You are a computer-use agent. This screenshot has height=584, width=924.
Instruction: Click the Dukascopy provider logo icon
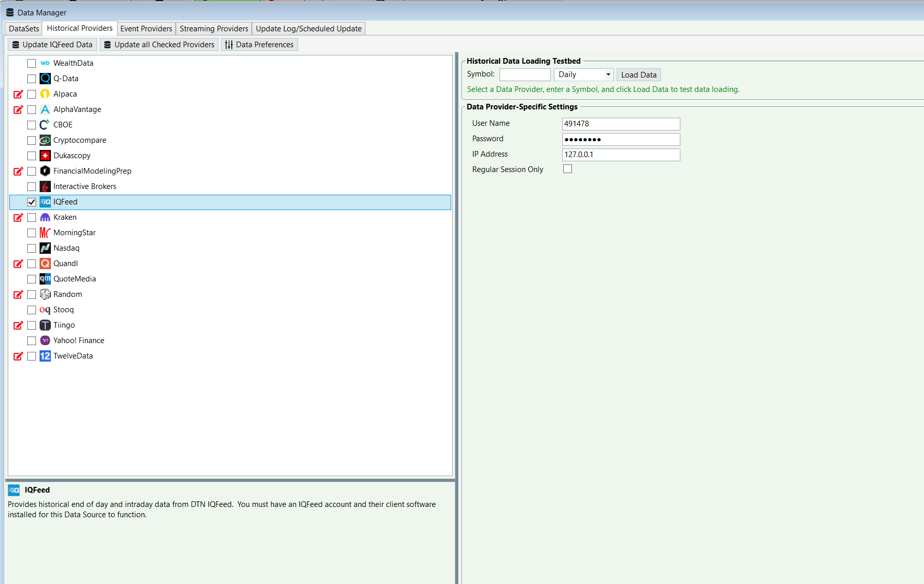(x=45, y=156)
